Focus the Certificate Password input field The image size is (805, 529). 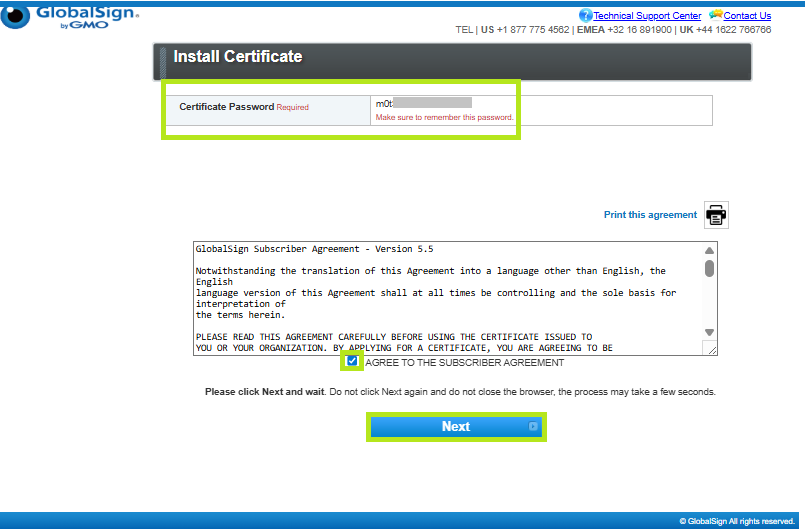point(424,103)
